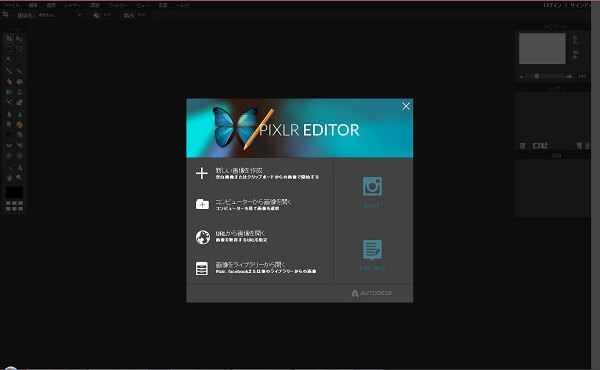Open the 言語 (Language) menu
The height and width of the screenshot is (370, 600).
[x=163, y=5]
